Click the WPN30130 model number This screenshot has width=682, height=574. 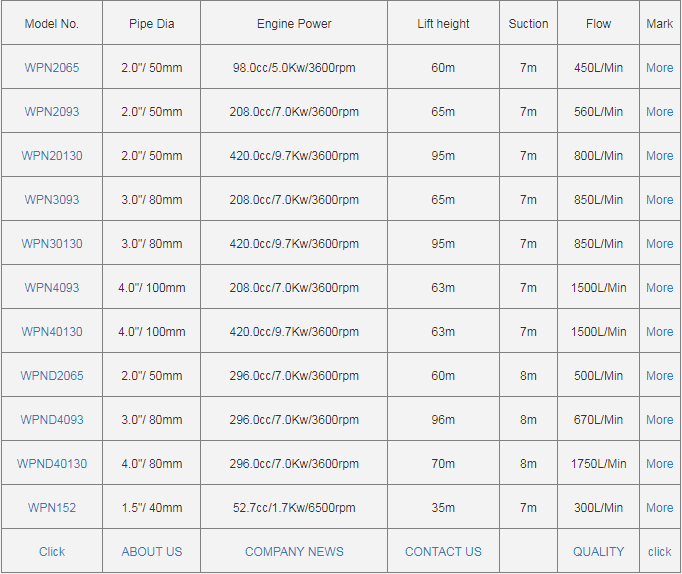[x=52, y=244]
